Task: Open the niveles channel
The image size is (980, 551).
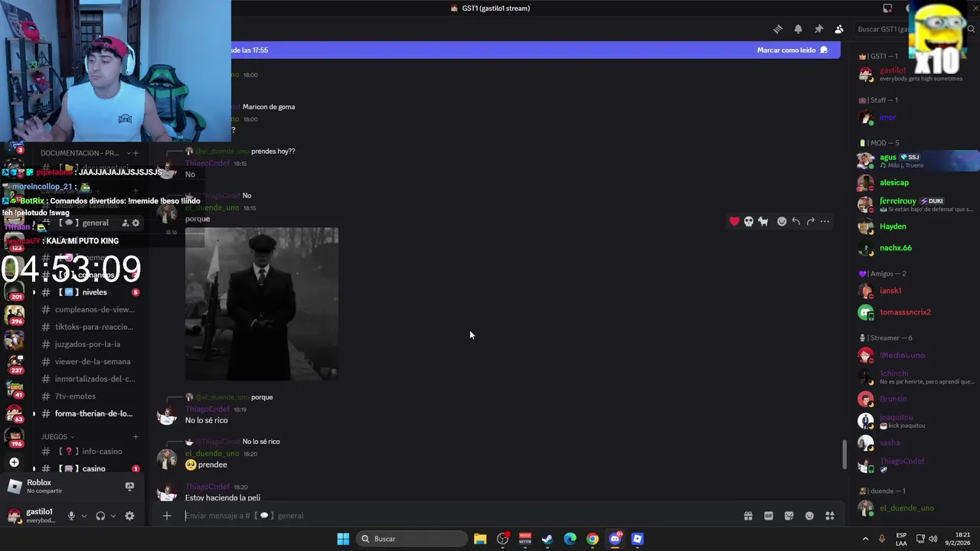Action: click(91, 292)
